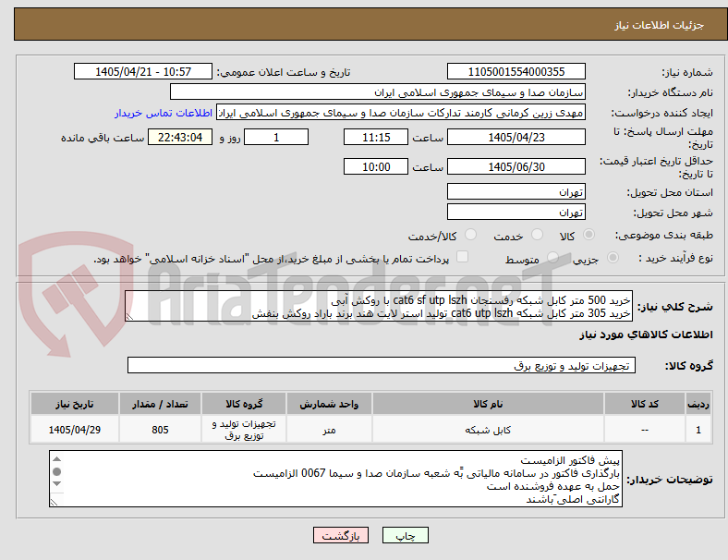Click the request creator name field
Viewport: 728px width, 560px height.
tap(401, 113)
